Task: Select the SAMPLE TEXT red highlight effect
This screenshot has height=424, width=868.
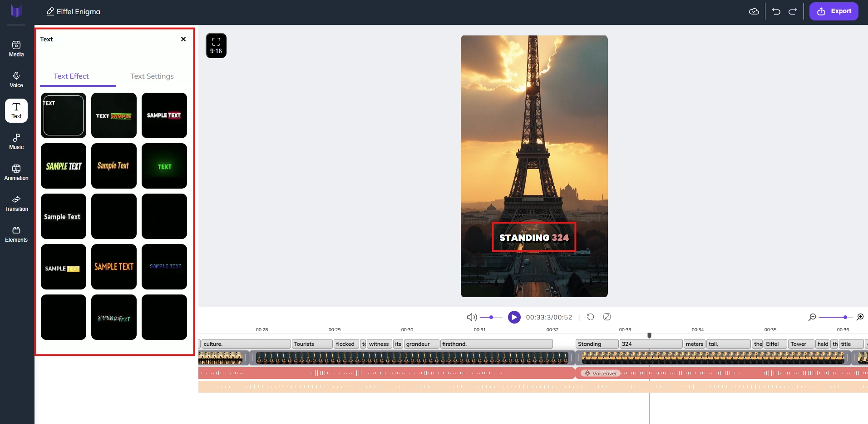Action: point(164,115)
